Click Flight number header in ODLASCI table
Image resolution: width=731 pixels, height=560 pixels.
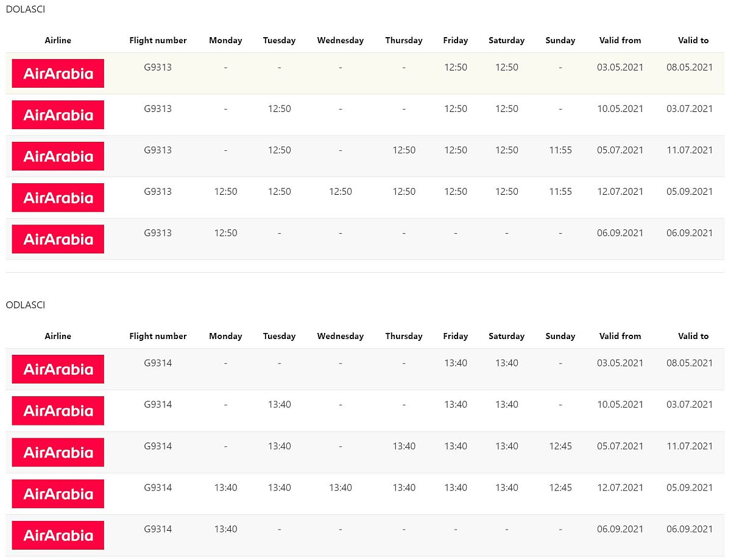[x=158, y=336]
